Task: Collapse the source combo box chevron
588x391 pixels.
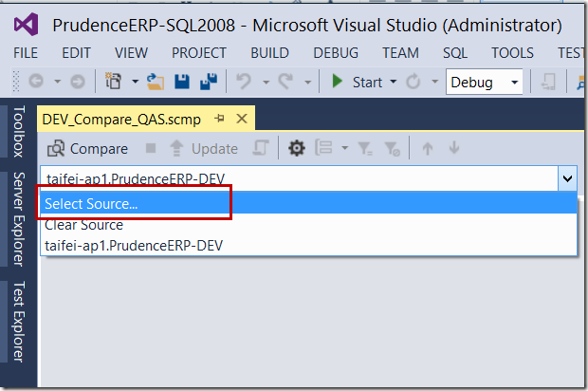Action: point(567,178)
